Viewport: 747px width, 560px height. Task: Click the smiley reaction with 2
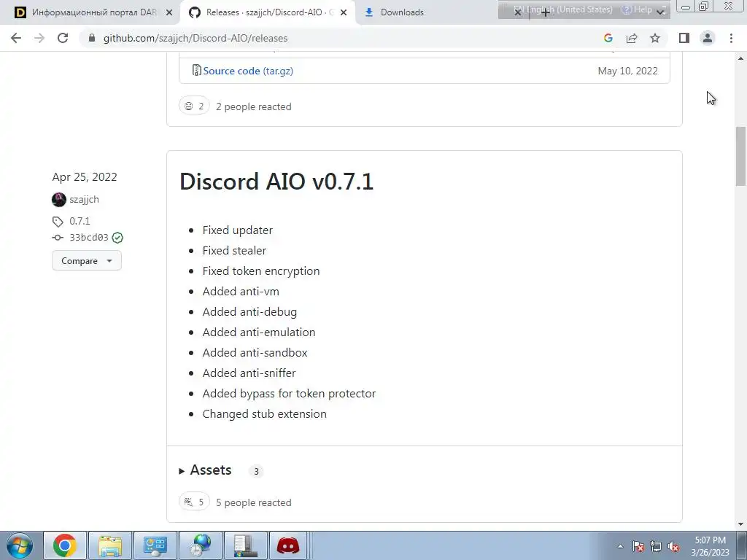pos(194,106)
